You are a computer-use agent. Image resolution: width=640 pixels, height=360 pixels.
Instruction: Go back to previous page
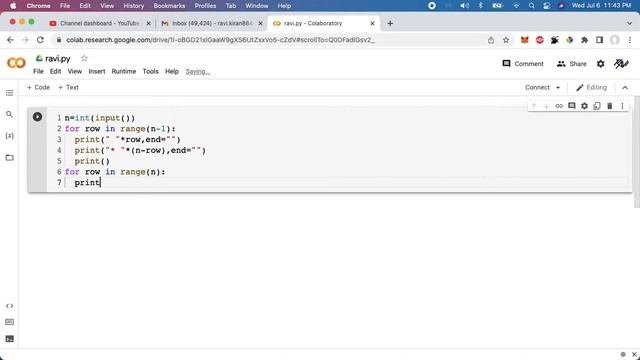[x=10, y=40]
